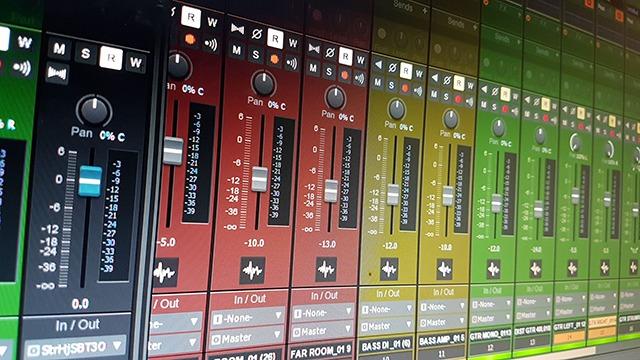Enable input monitoring on BASS AMP_01 5 channel

pos(469,101)
